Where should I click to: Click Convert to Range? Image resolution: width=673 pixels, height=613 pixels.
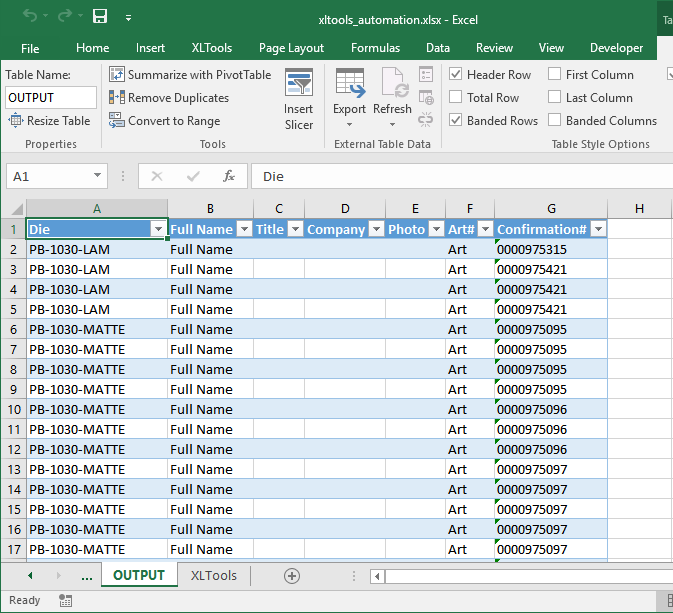[164, 121]
